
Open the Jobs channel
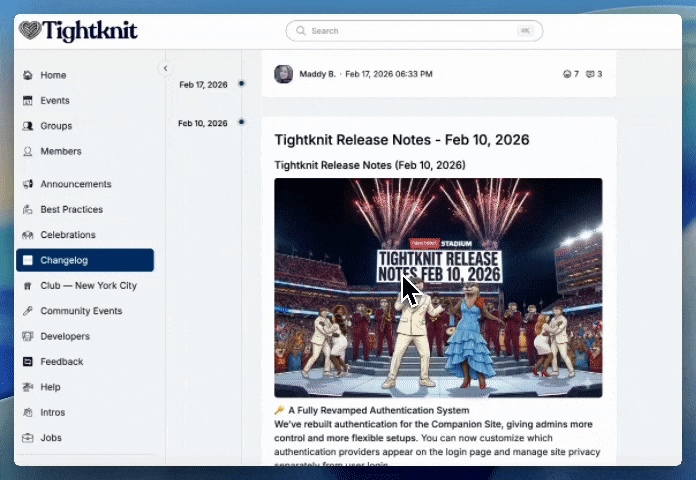[x=85, y=437]
